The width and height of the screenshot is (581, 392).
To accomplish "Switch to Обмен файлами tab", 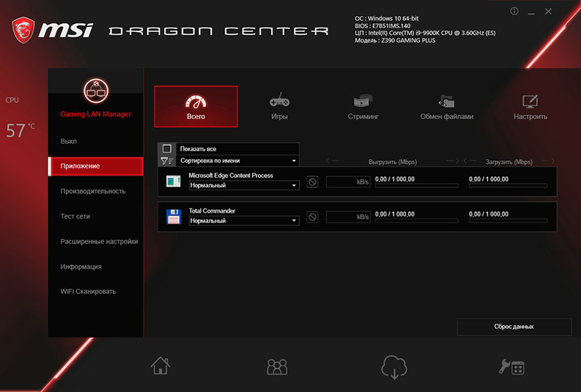I will pos(447,107).
